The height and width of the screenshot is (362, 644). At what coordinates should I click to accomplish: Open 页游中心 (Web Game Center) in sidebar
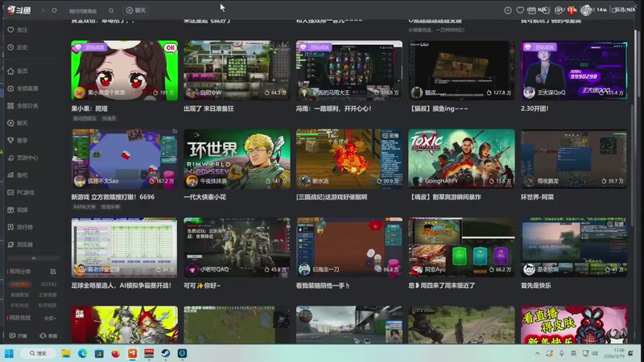tap(23, 158)
